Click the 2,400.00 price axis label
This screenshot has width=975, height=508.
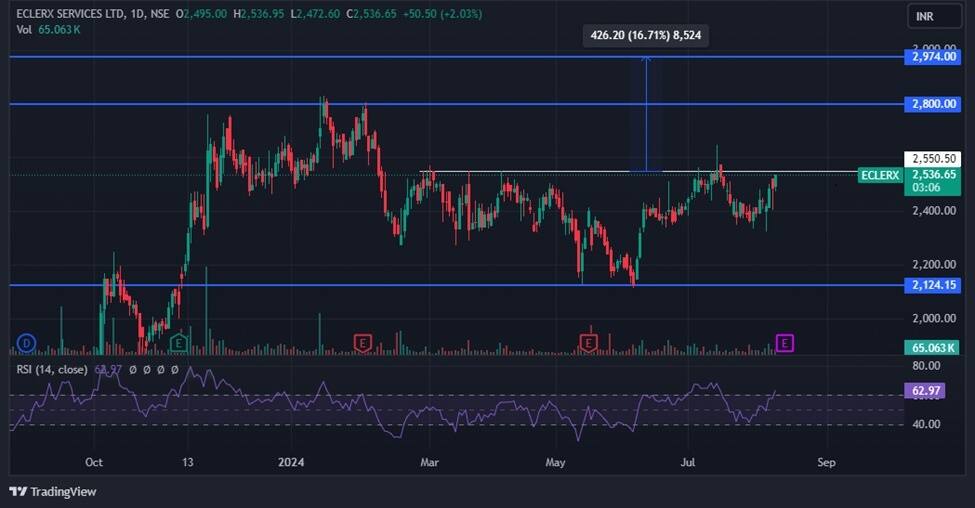click(x=934, y=211)
